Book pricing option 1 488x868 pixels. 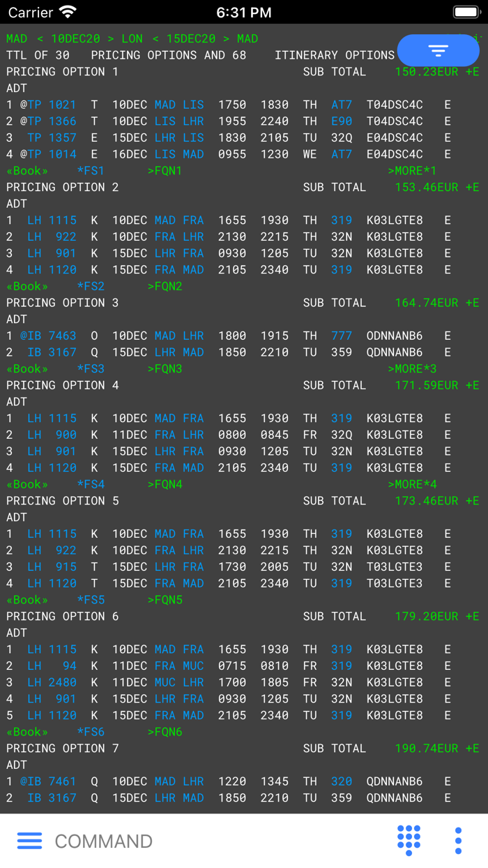pos(27,171)
